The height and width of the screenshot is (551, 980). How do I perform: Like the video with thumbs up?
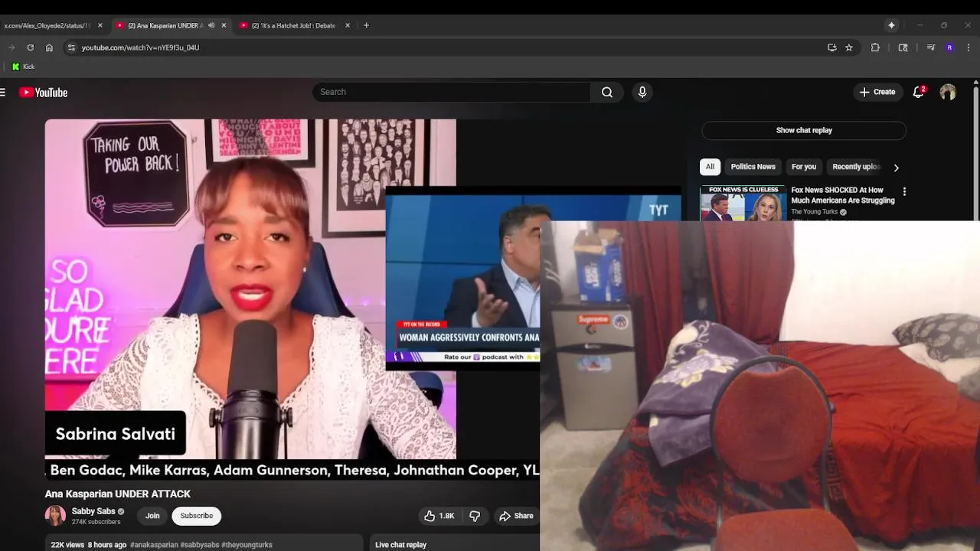[x=439, y=516]
